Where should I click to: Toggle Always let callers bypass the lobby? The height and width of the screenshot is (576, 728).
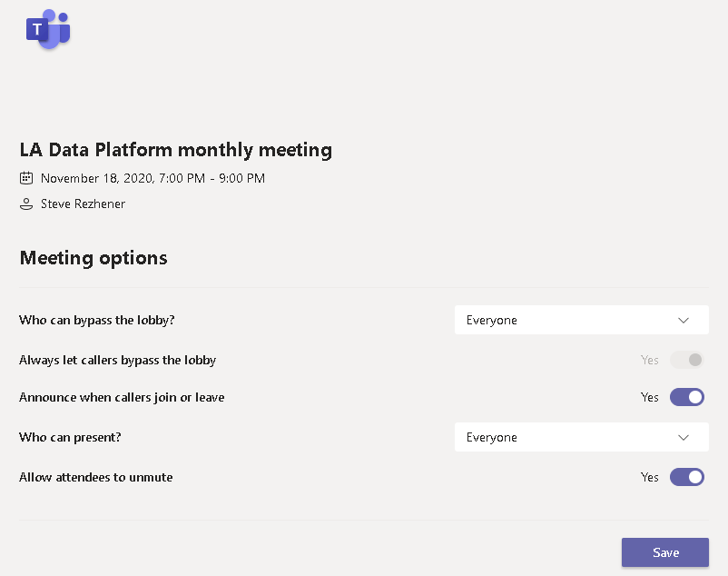(686, 360)
